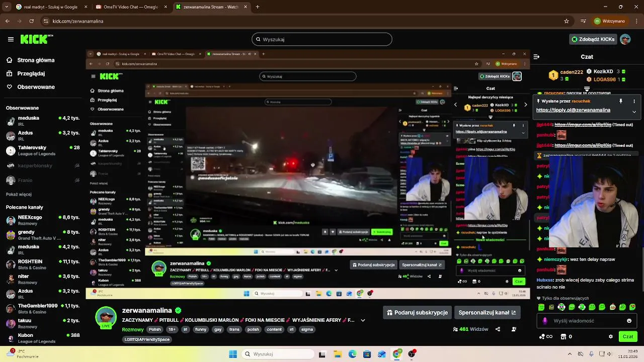This screenshot has width=644, height=362.
Task: Open NEEXcsgo recommended channel
Action: pyautogui.click(x=43, y=220)
